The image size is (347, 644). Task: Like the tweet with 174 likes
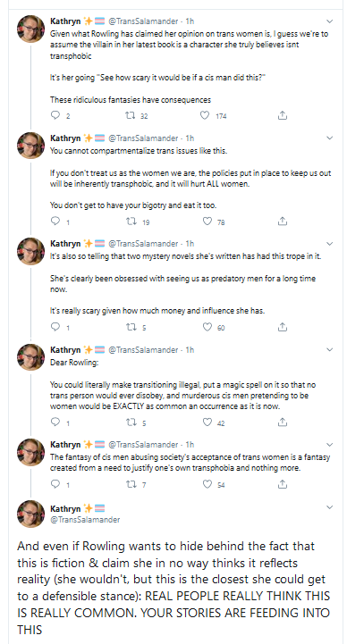pyautogui.click(x=205, y=115)
